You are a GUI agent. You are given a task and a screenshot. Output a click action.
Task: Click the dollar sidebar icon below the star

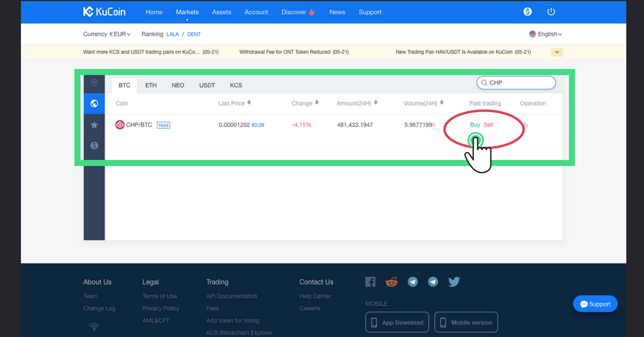tap(94, 145)
